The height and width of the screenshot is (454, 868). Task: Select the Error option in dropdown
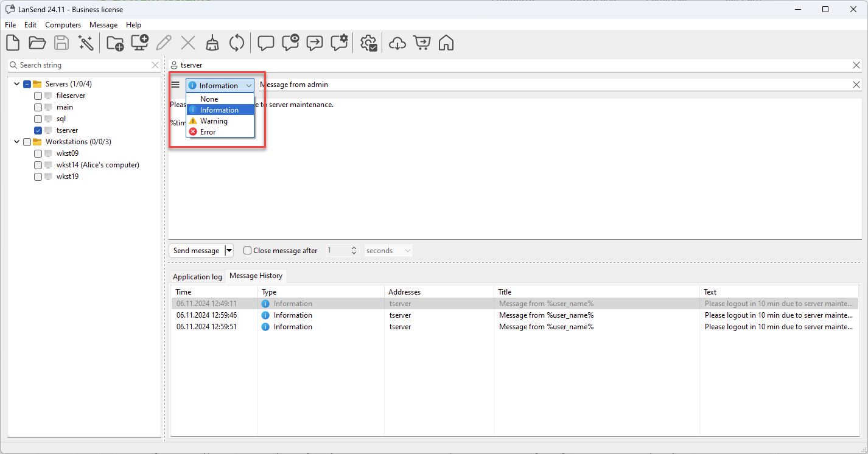tap(208, 132)
